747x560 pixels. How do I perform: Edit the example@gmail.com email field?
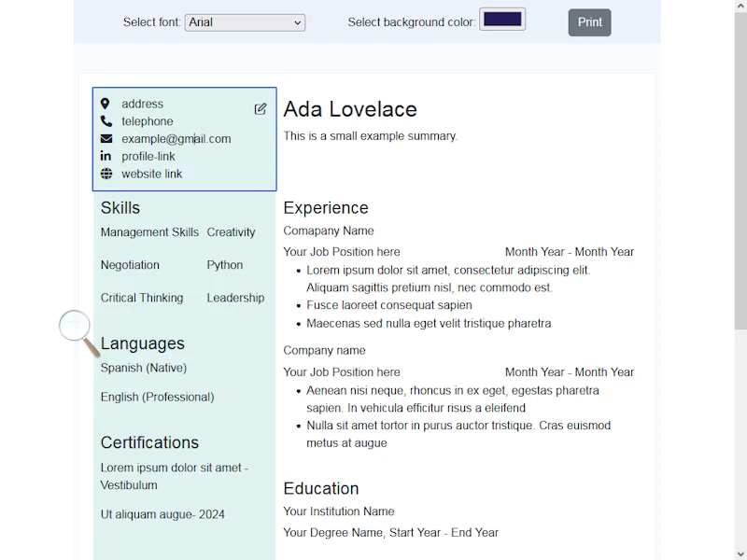pos(176,138)
